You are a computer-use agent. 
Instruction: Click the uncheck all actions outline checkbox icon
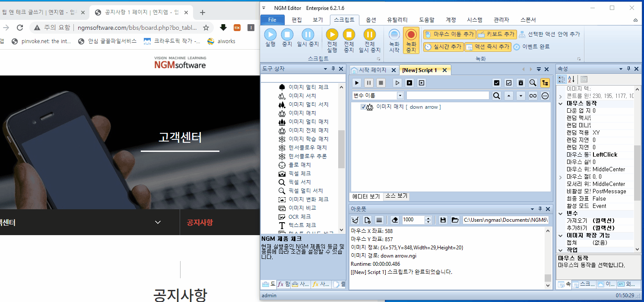pyautogui.click(x=509, y=83)
